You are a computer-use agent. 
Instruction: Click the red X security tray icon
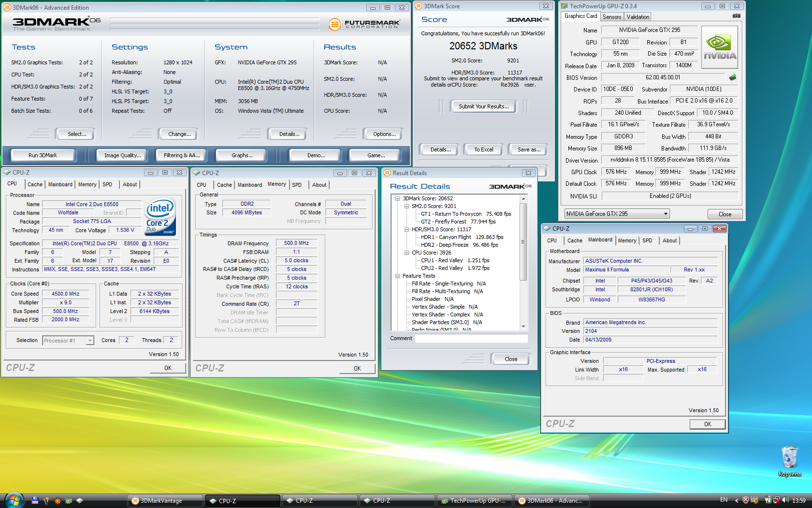[746, 500]
